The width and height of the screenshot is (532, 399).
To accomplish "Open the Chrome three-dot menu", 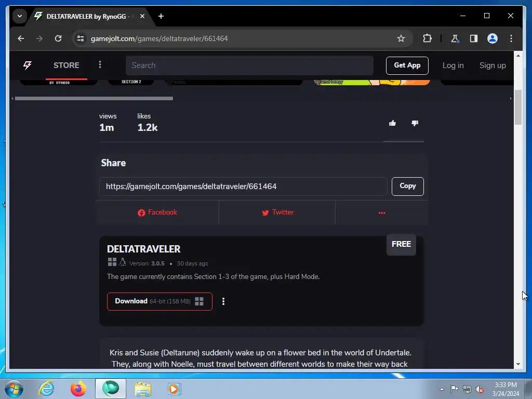I will pyautogui.click(x=511, y=38).
